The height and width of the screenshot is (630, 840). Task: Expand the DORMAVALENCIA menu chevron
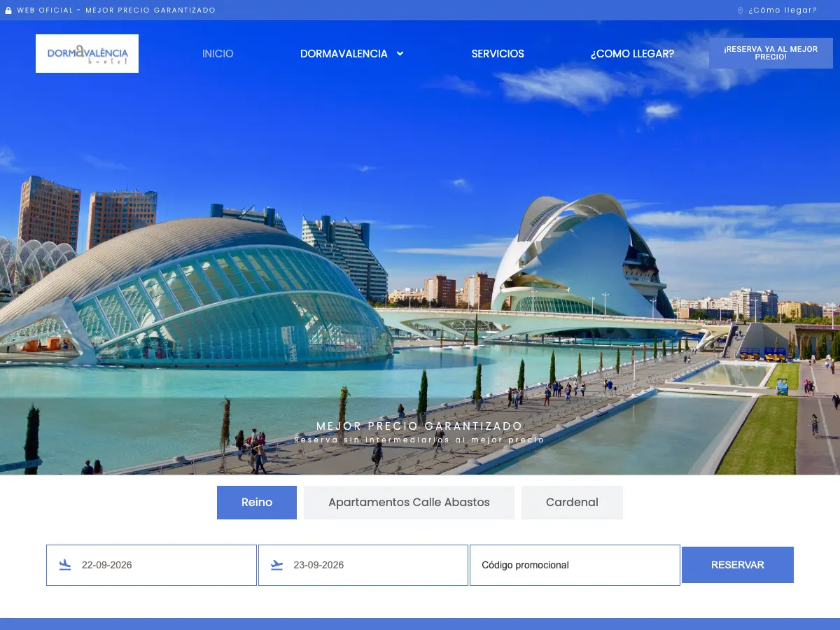pos(400,53)
